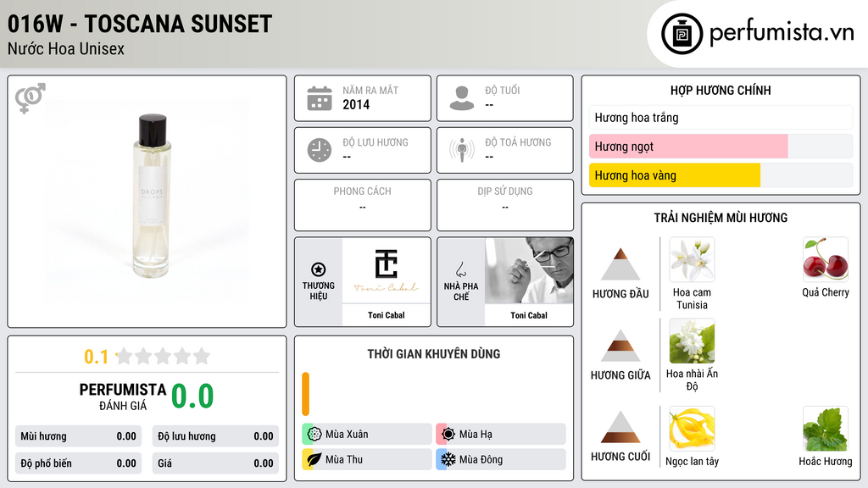
Task: Click the Toni Cabal brand logo image
Action: (x=387, y=270)
